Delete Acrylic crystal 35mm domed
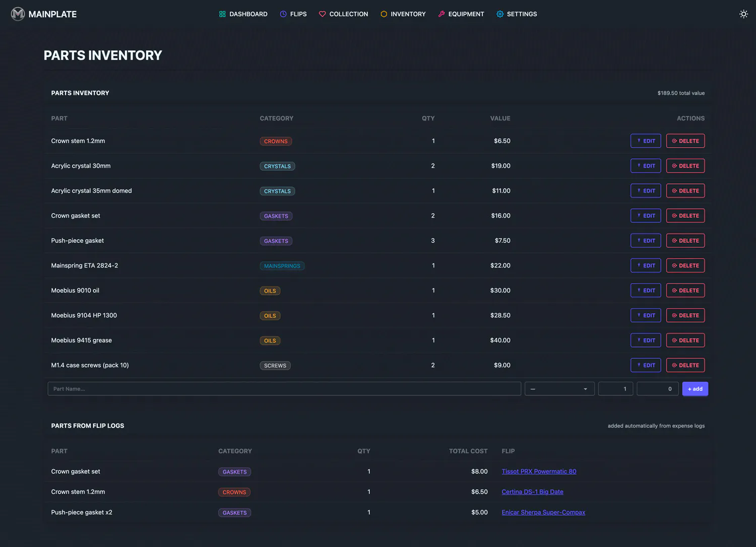 click(685, 191)
